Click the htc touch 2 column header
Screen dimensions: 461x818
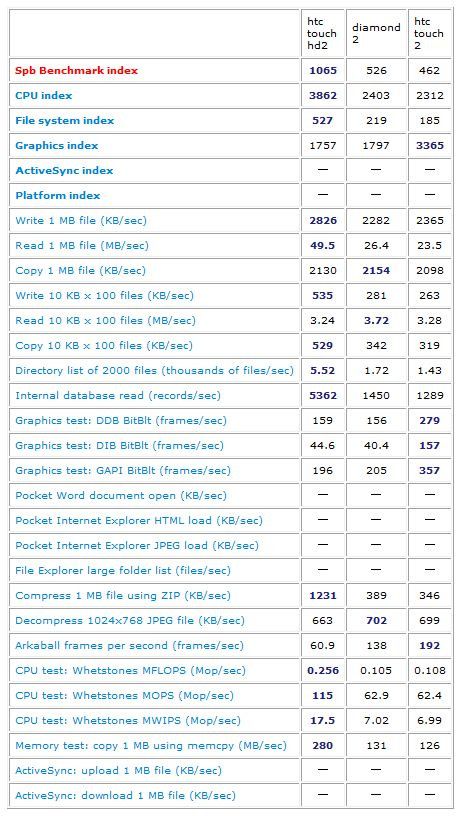[429, 33]
